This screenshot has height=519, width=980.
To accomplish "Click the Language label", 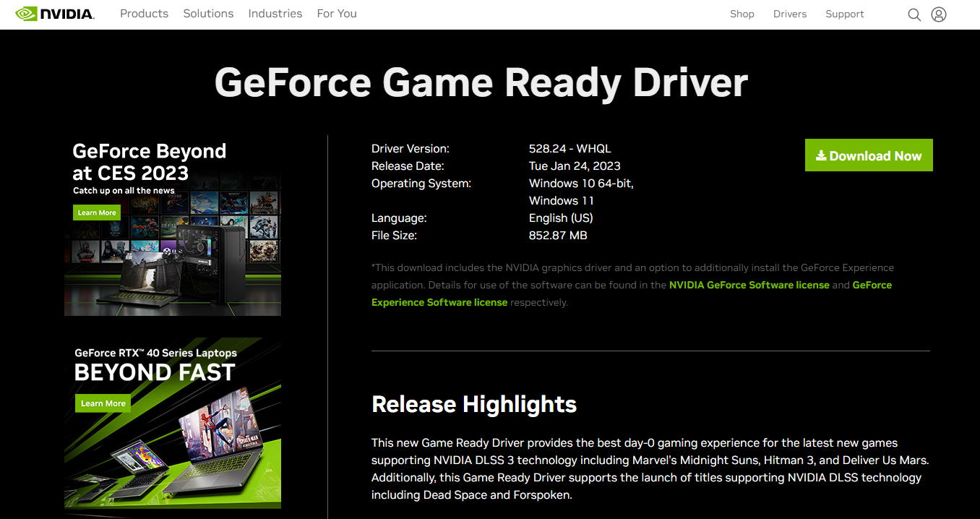I will (x=399, y=218).
